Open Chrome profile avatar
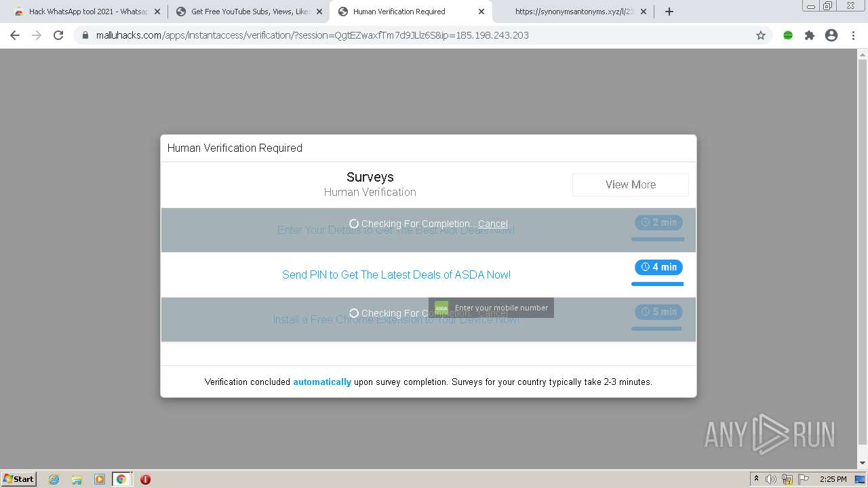This screenshot has width=868, height=488. [831, 35]
